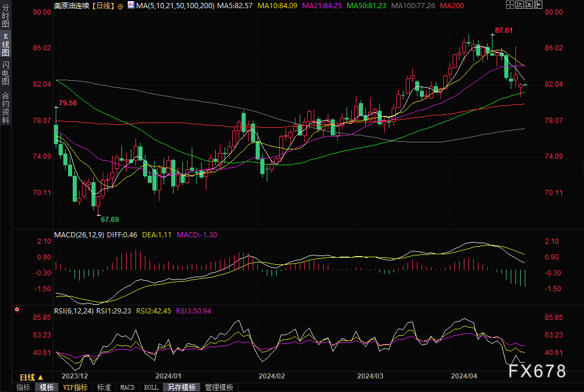
Task: Switch to the MACD template
Action: point(127,387)
